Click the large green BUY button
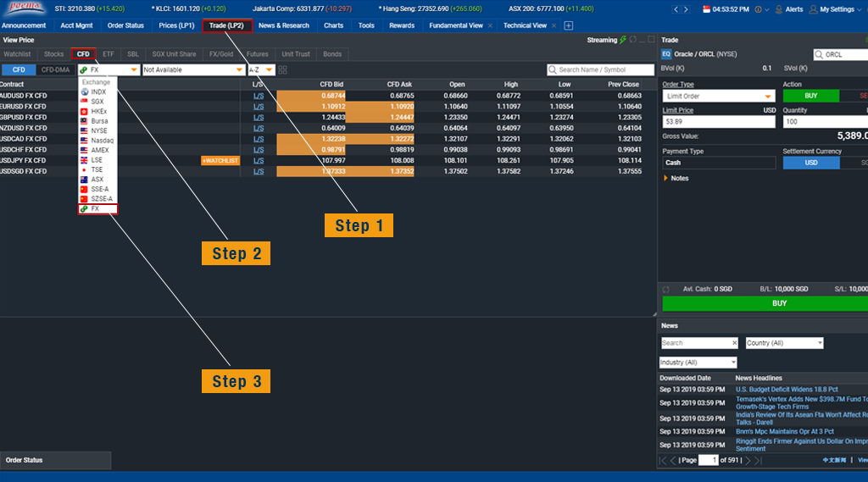Viewport: 868px width, 482px height. 765,303
